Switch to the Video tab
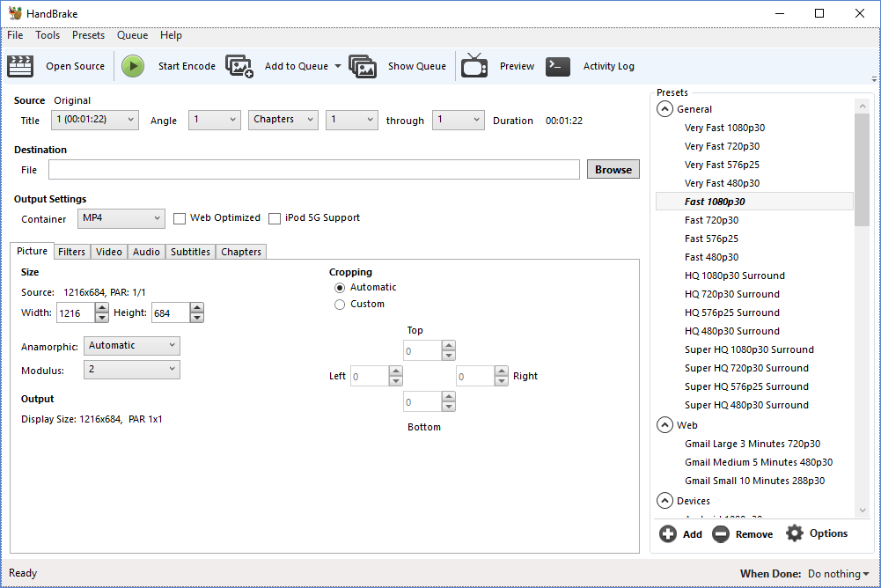Screen dimensions: 881x588 coord(108,252)
